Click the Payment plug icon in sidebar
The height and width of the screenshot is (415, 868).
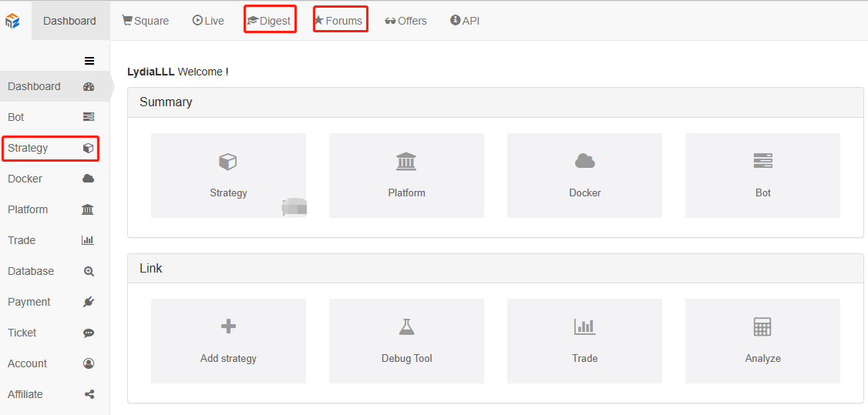point(89,302)
